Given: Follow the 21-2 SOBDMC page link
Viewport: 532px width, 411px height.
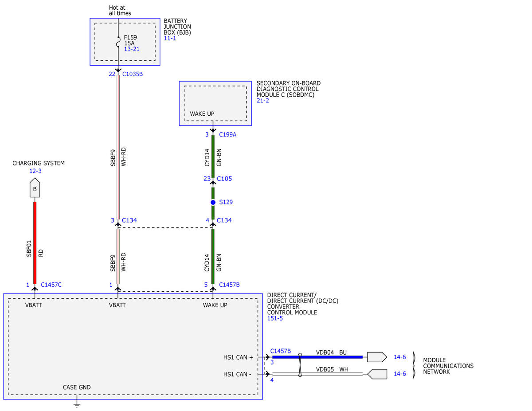Looking at the screenshot, I should pos(263,101).
